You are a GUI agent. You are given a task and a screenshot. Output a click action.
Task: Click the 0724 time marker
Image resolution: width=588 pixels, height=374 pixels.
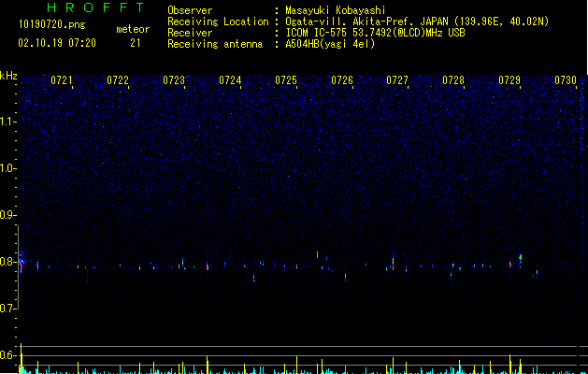coord(230,80)
